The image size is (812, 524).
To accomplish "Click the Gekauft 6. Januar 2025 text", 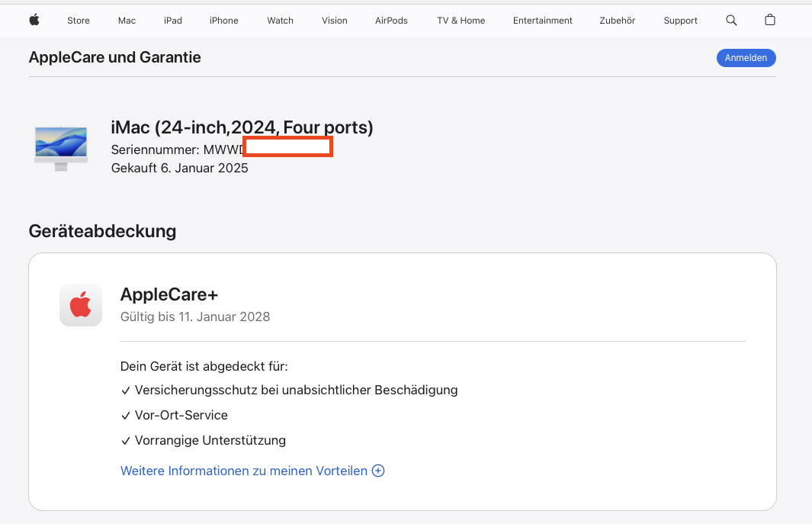I will click(180, 168).
